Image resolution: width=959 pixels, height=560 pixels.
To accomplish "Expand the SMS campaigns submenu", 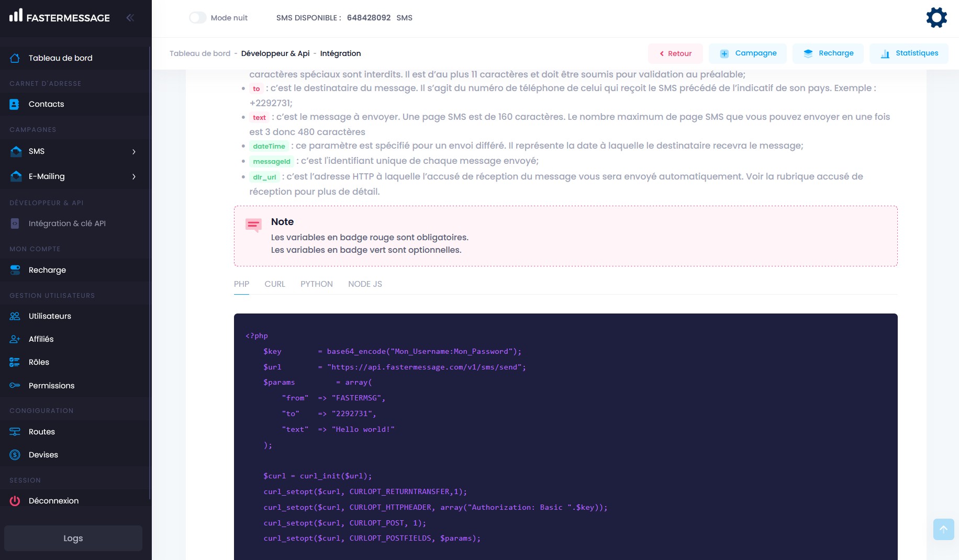I will coord(134,152).
